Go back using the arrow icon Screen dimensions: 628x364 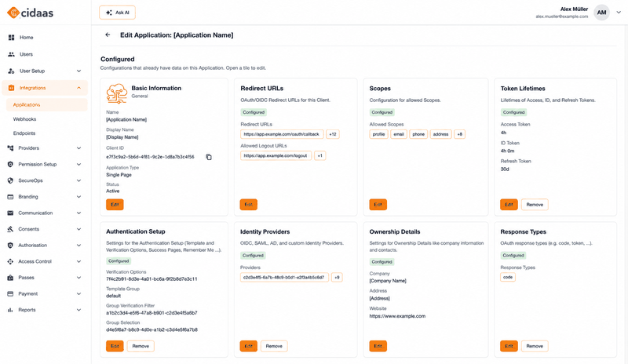click(x=108, y=35)
